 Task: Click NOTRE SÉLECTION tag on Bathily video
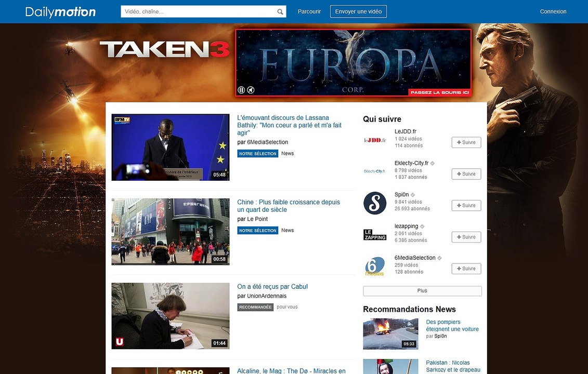(x=258, y=154)
